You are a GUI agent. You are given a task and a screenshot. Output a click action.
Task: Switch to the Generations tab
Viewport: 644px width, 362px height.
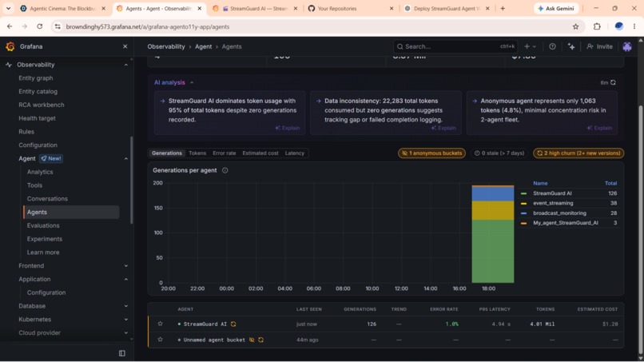tap(167, 153)
